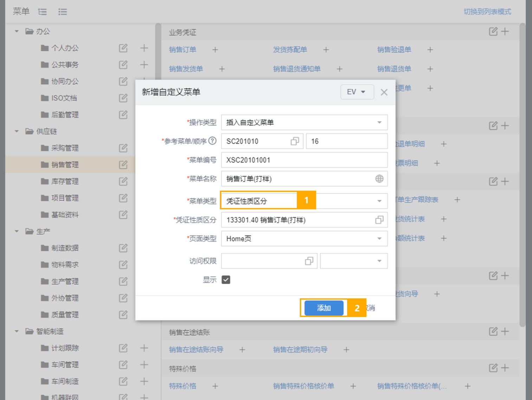Edit the 生产管理 folder
This screenshot has width=532, height=400.
(123, 281)
